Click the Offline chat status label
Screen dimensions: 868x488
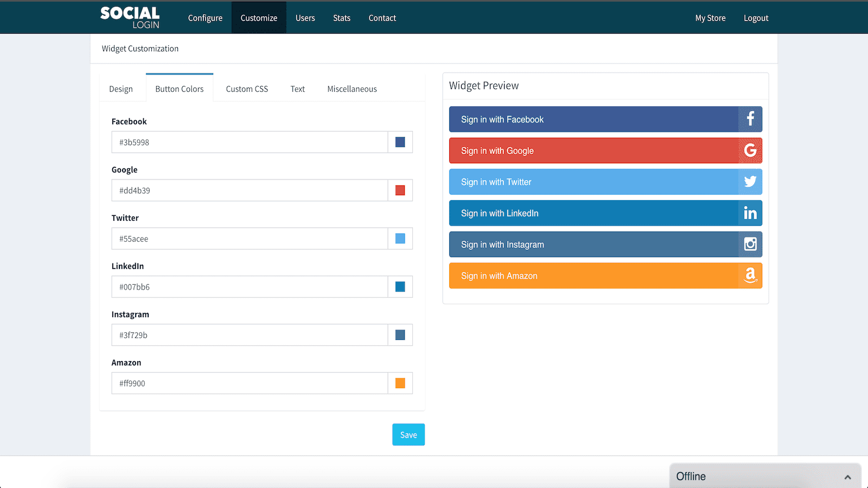(691, 477)
